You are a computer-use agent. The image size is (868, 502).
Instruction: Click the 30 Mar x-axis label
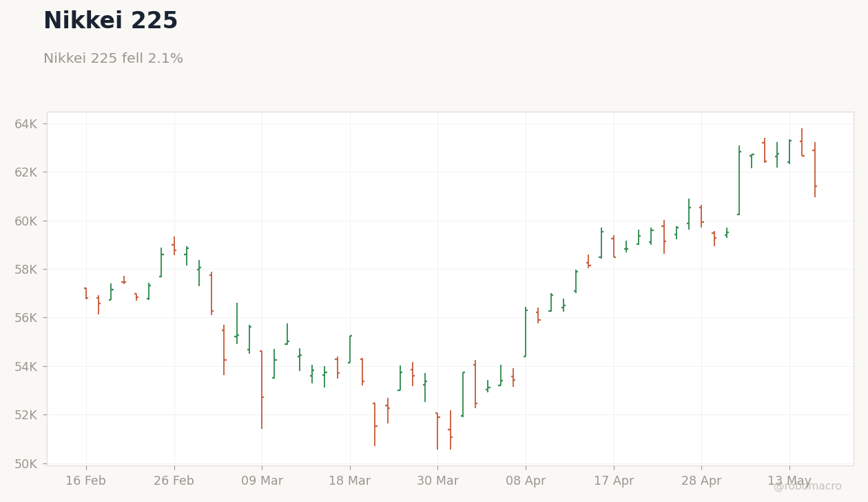pyautogui.click(x=437, y=481)
